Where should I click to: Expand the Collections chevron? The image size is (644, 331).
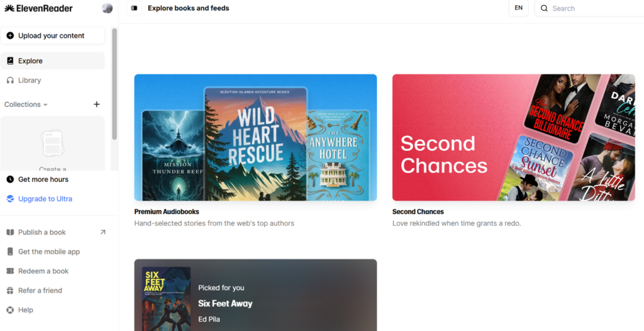[45, 105]
